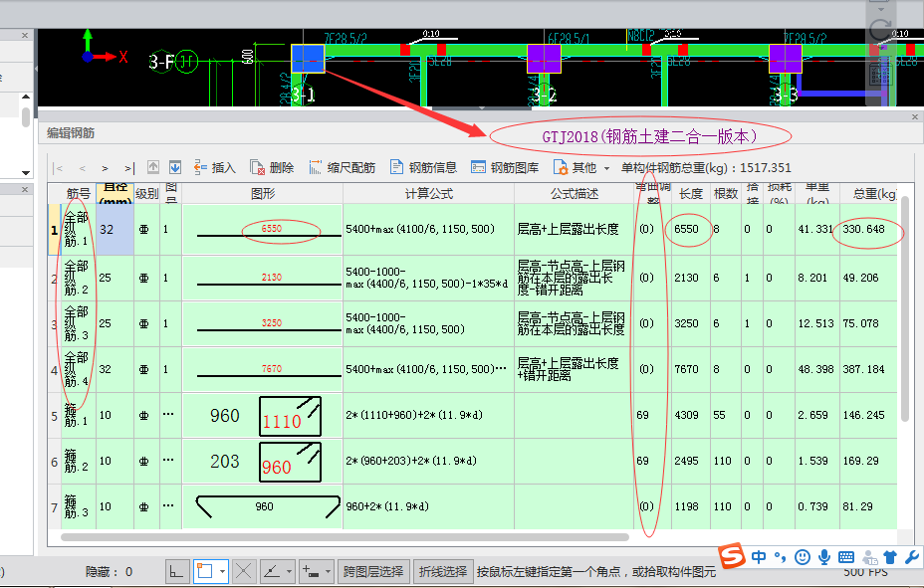Activate Sogou voice input microphone
The height and width of the screenshot is (588, 924).
[823, 557]
